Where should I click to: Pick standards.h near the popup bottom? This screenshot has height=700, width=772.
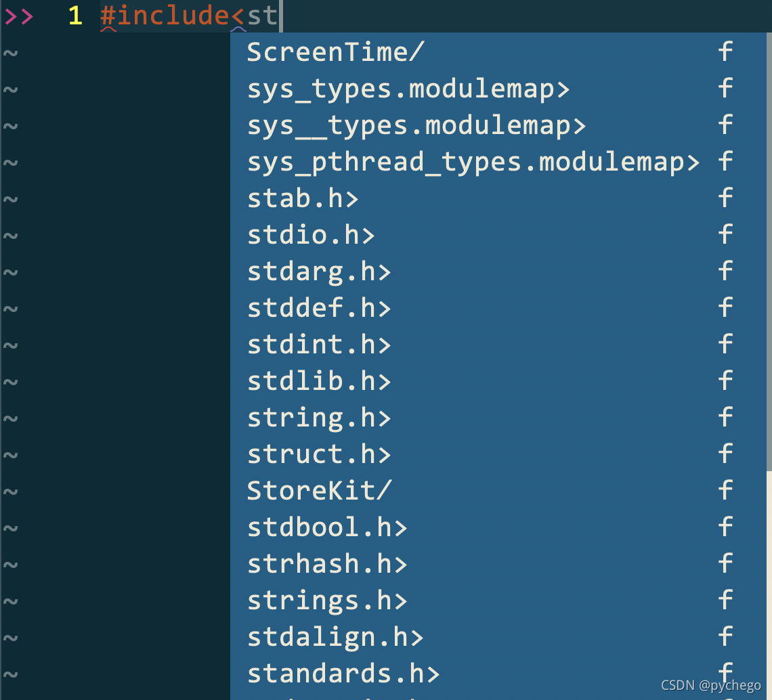coord(343,673)
